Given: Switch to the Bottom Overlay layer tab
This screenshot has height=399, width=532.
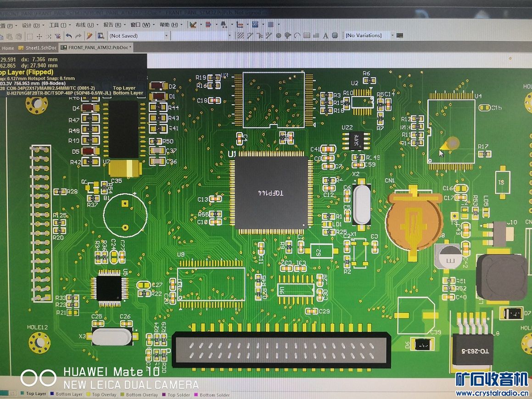Looking at the screenshot, I should pyautogui.click(x=142, y=394).
